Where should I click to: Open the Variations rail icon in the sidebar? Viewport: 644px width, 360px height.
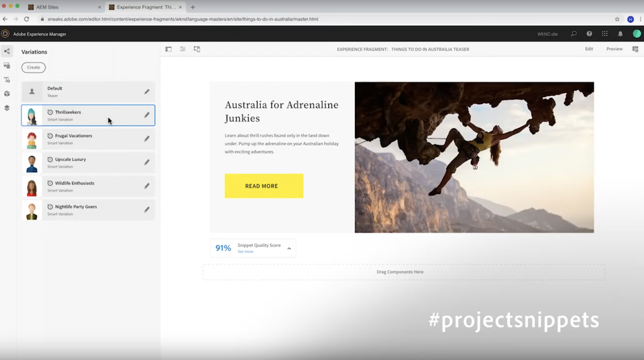7,52
